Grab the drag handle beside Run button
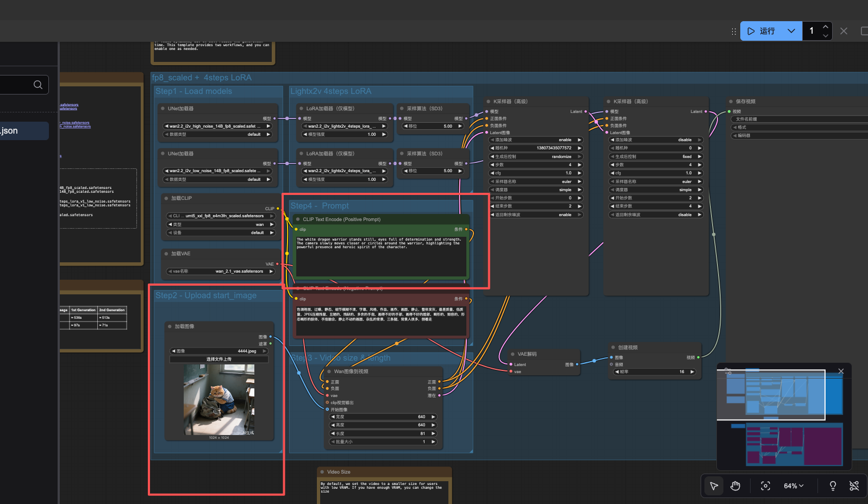The image size is (868, 504). [734, 31]
